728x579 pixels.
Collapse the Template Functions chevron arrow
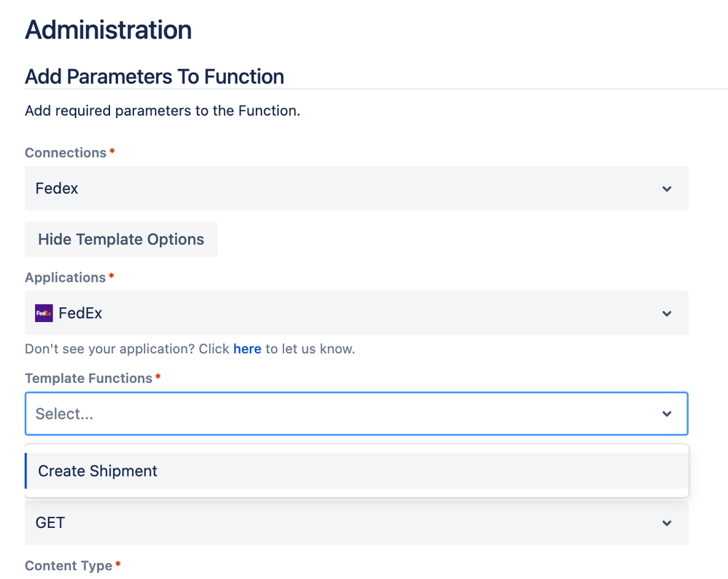(667, 414)
